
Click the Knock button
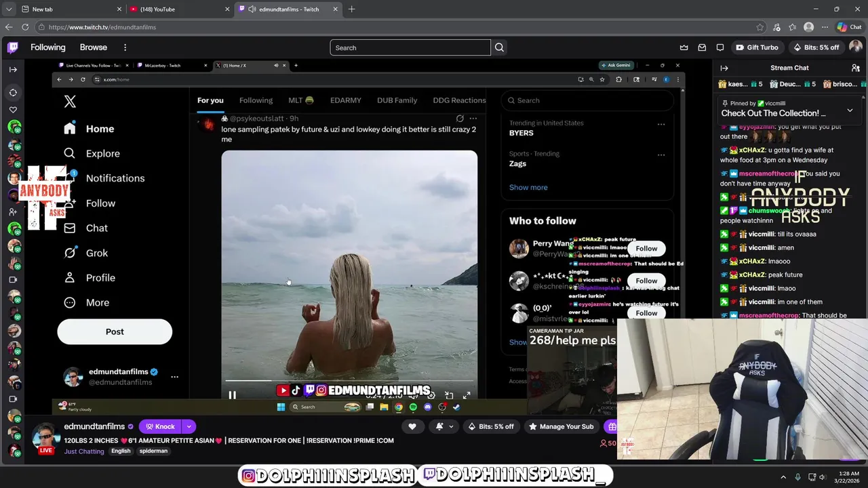click(160, 426)
